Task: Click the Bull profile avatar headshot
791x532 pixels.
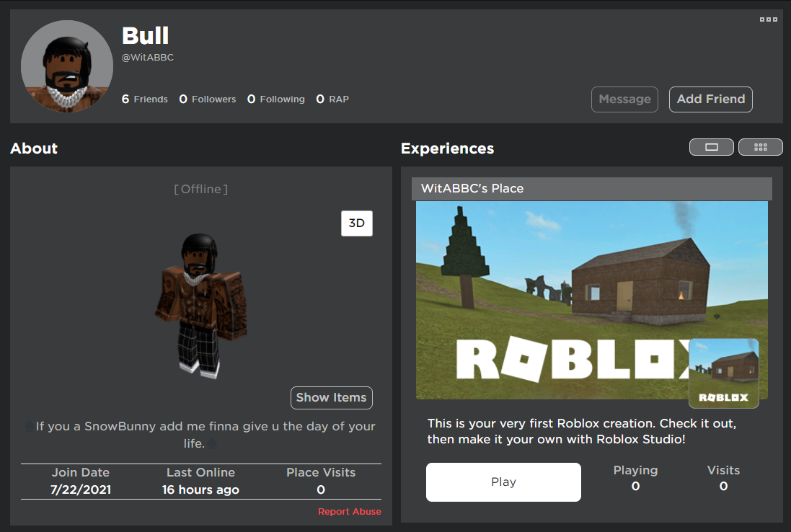Action: tap(66, 66)
